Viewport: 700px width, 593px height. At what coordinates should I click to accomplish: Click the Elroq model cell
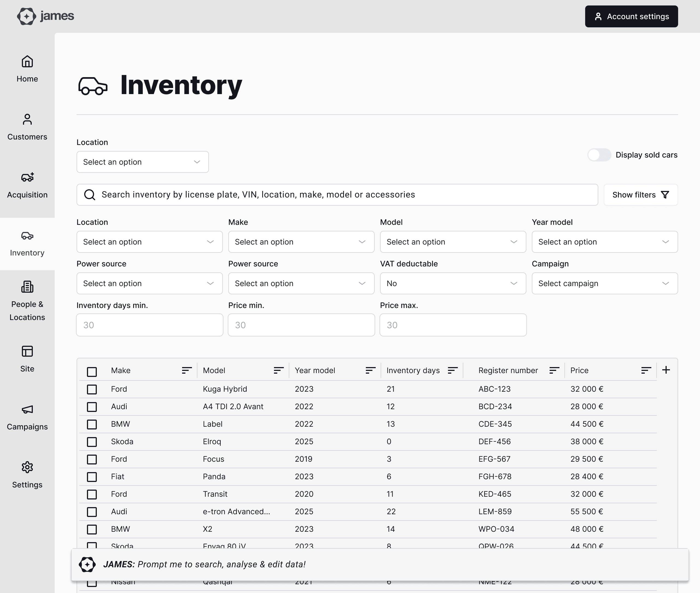click(x=212, y=442)
